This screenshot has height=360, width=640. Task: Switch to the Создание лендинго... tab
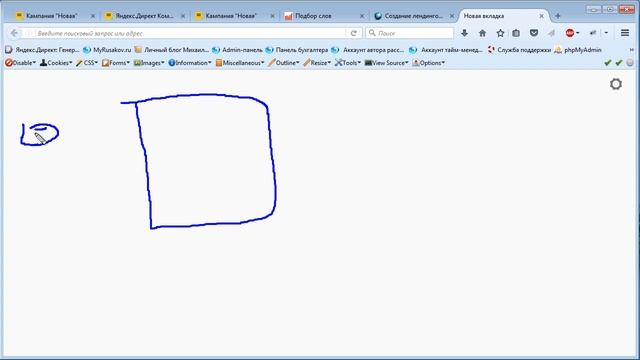click(413, 16)
